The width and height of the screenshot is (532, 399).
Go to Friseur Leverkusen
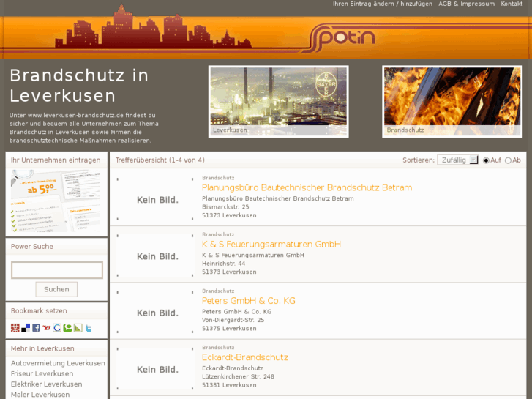[x=42, y=373]
